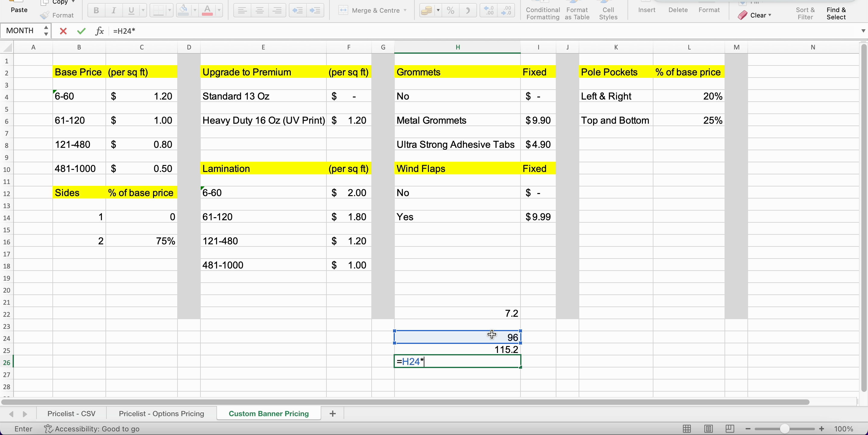Expand Merge & Centre dropdown arrow

405,11
